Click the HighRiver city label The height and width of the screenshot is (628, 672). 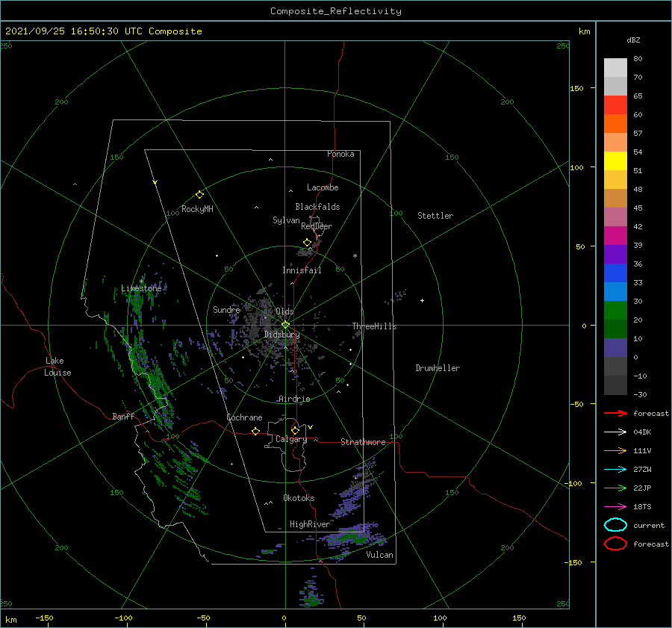(309, 524)
